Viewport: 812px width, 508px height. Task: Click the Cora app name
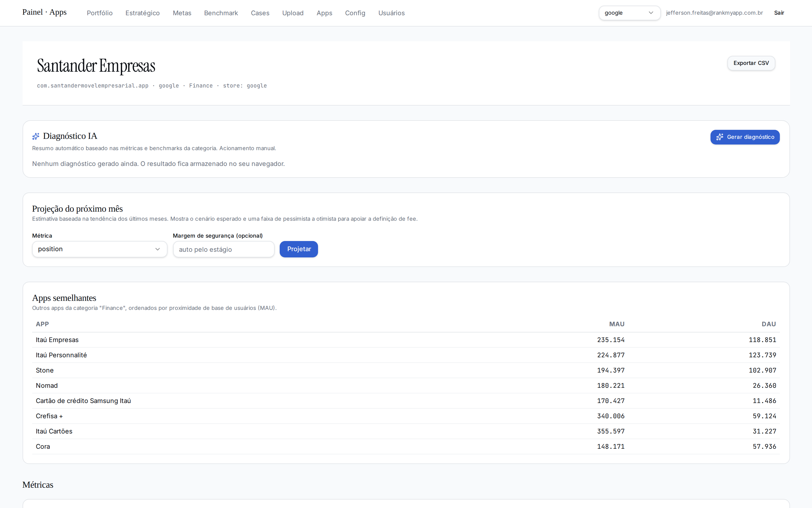coord(43,446)
